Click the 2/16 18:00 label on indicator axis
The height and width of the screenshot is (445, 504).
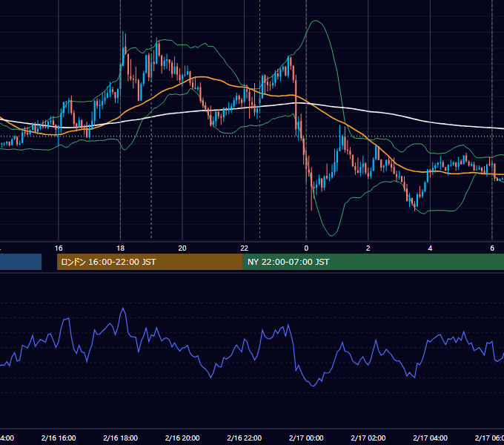[x=121, y=438]
